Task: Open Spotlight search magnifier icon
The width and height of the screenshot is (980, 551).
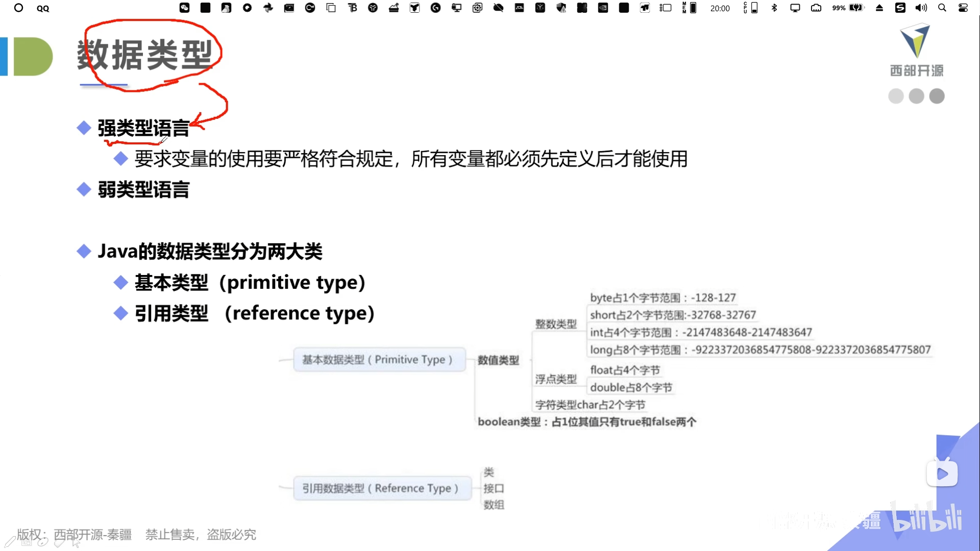Action: [942, 8]
